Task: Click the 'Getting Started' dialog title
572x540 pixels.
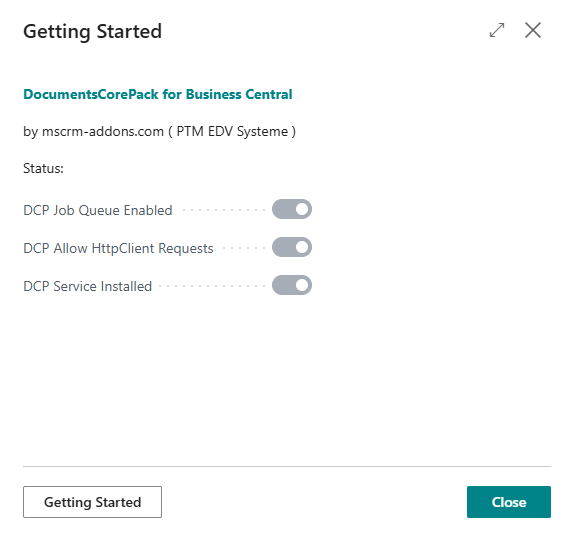Action: point(92,31)
